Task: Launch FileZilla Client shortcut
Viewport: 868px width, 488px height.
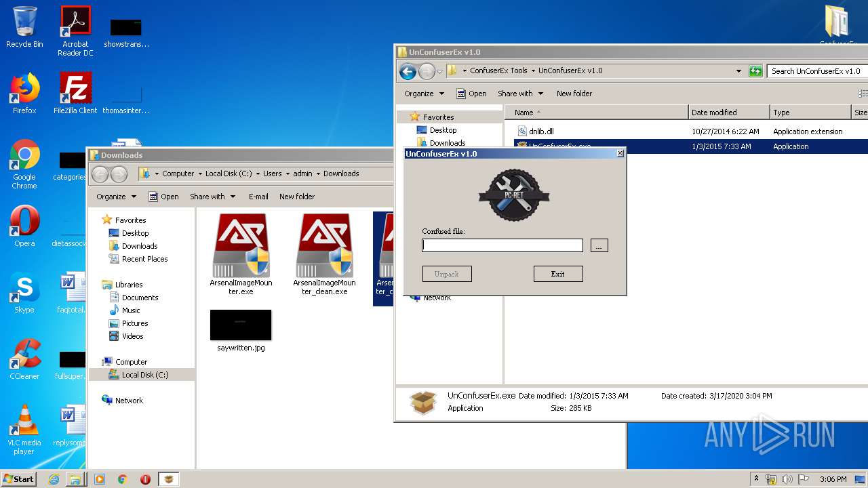Action: pos(75,94)
